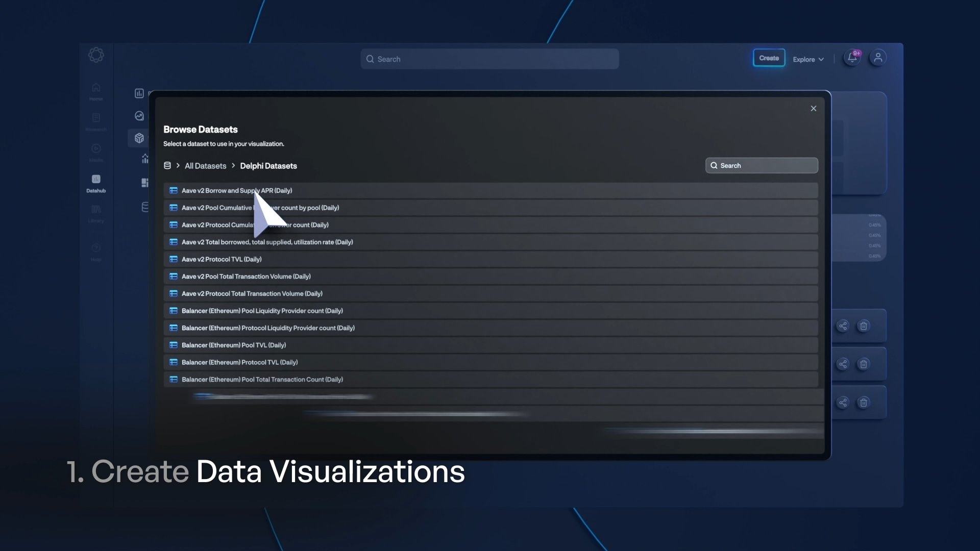Expand the Explore dropdown
980x551 pixels.
(808, 59)
